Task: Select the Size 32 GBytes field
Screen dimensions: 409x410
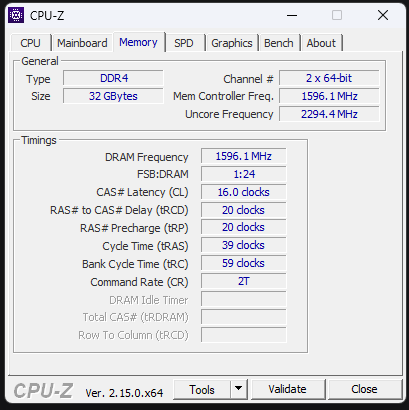Action: (x=113, y=96)
